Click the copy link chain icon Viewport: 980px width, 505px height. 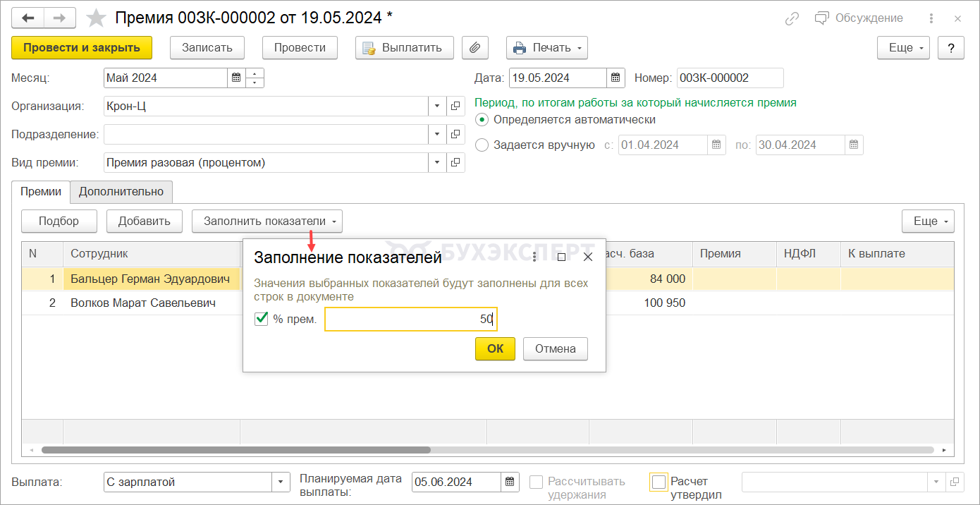[x=792, y=18]
